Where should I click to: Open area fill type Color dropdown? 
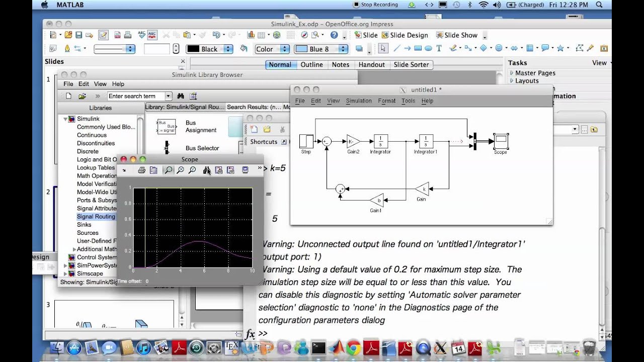click(285, 49)
